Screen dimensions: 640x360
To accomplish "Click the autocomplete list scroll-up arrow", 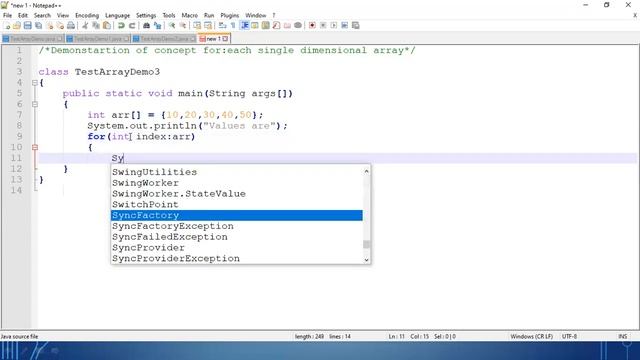I will (x=367, y=171).
